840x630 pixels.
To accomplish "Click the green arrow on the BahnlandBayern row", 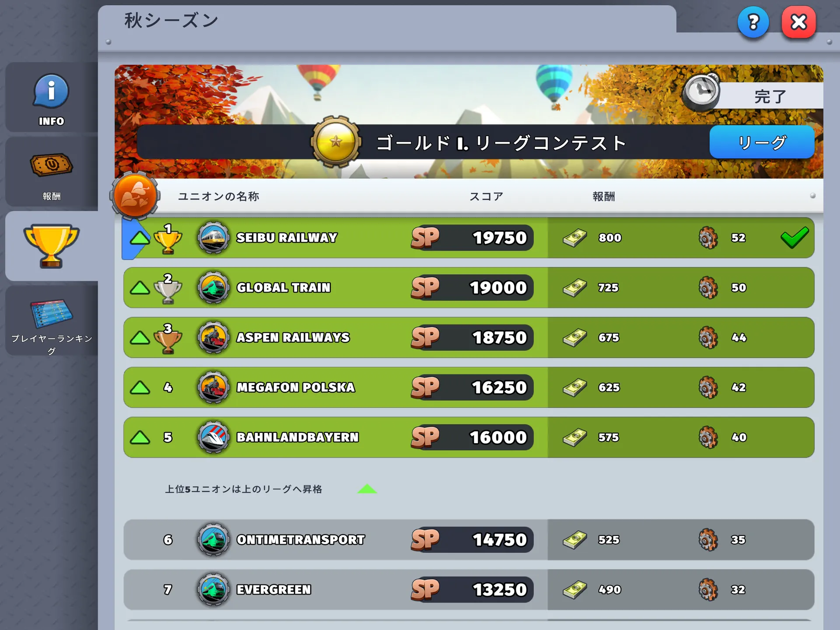I will click(140, 437).
